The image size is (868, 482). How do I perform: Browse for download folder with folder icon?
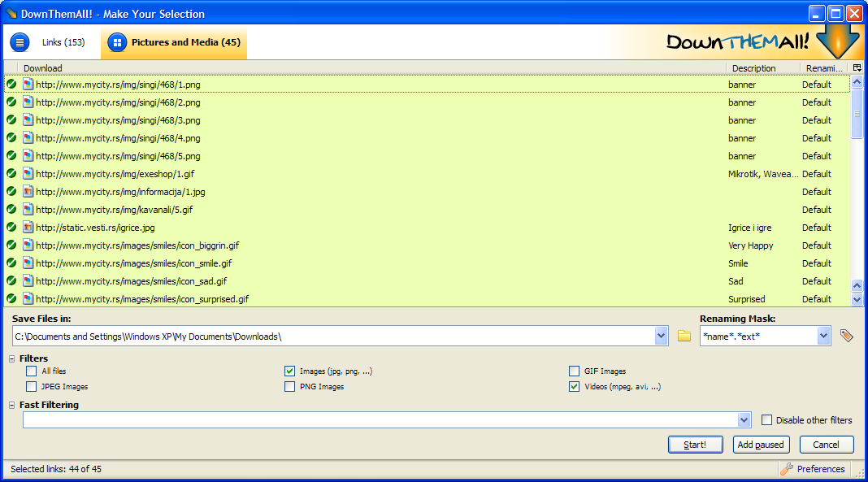(684, 336)
